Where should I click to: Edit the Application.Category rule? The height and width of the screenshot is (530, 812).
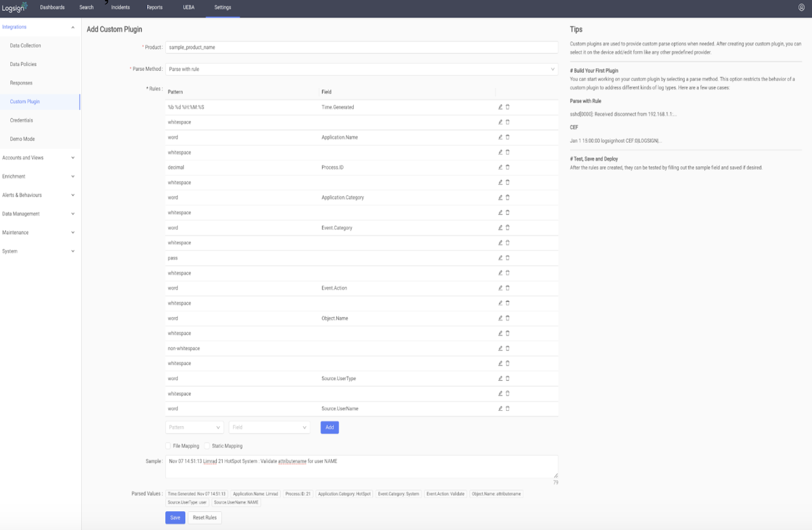click(x=500, y=197)
